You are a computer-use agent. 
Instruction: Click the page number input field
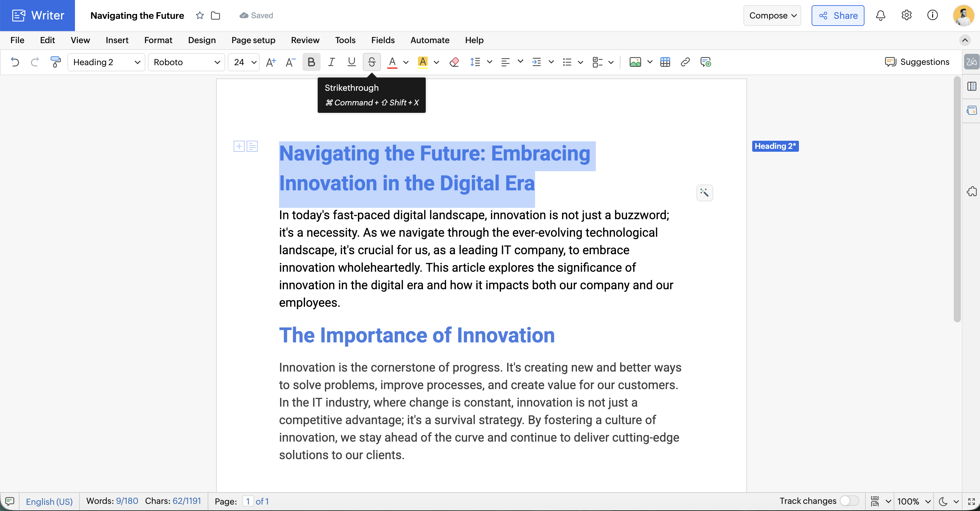pyautogui.click(x=248, y=501)
